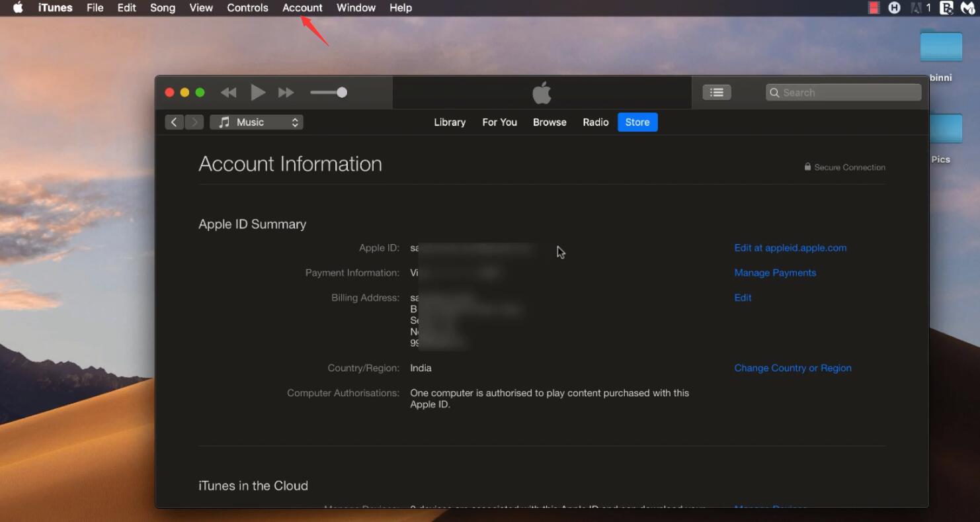This screenshot has width=980, height=522.
Task: Click the Country/Region label
Action: 364,368
